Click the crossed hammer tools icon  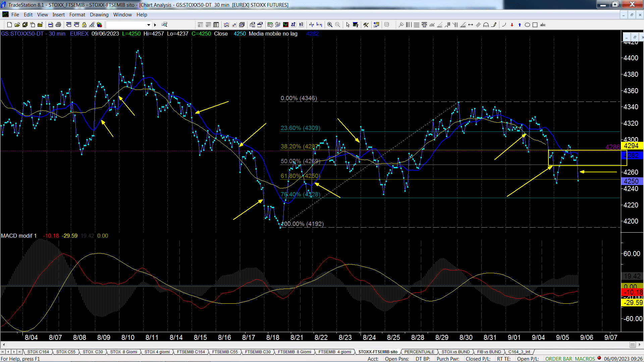(x=366, y=25)
